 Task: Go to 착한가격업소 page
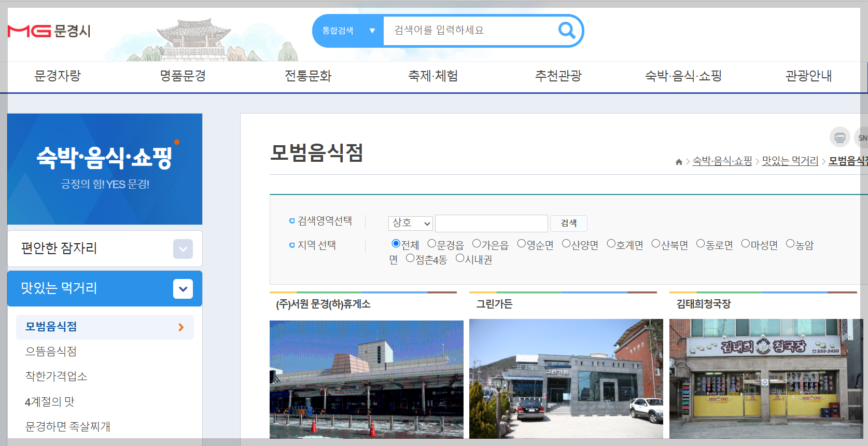(x=57, y=377)
